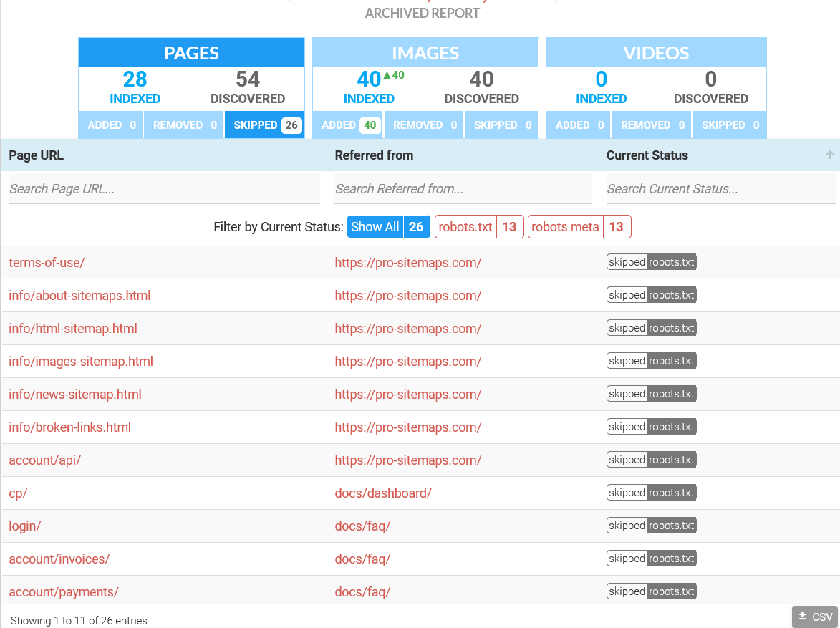840x628 pixels.
Task: Select the REMOVED tab under PAGES
Action: (183, 125)
